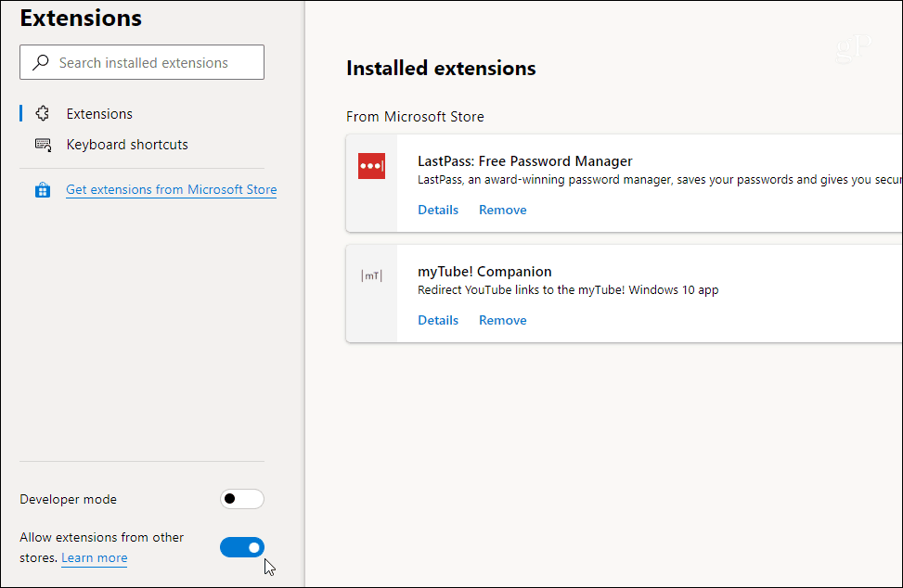903x588 pixels.
Task: Click the Redirect YouTube links description
Action: click(x=568, y=290)
